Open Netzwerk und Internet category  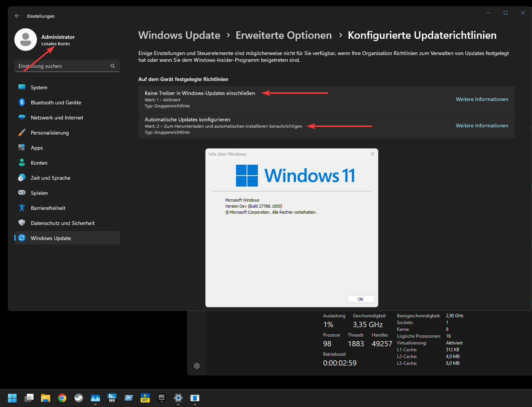click(67, 118)
